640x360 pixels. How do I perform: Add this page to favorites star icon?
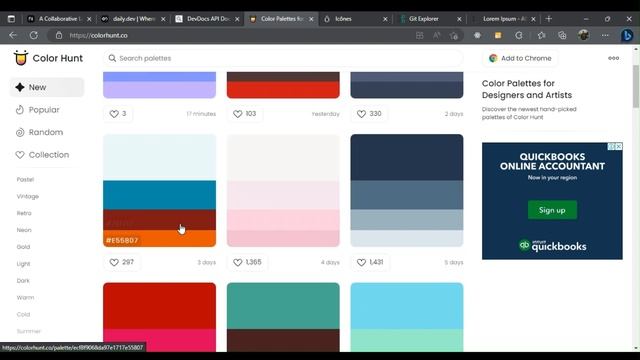coord(453,36)
